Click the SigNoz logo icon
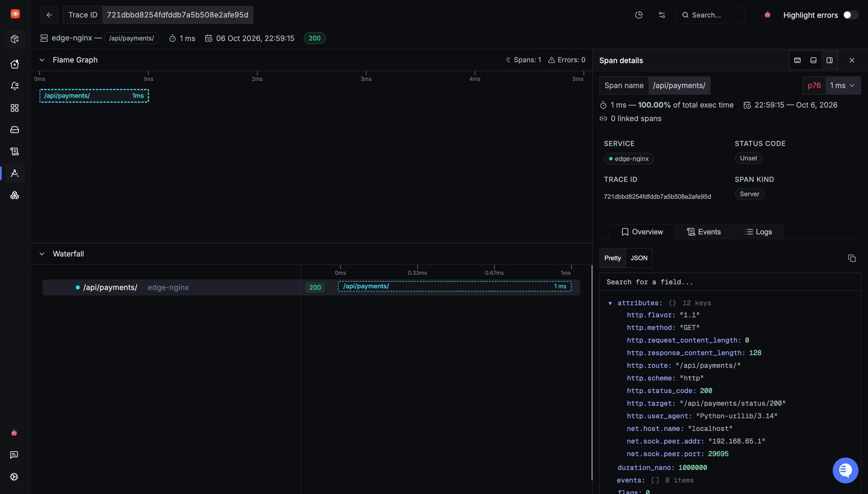 [x=15, y=14]
